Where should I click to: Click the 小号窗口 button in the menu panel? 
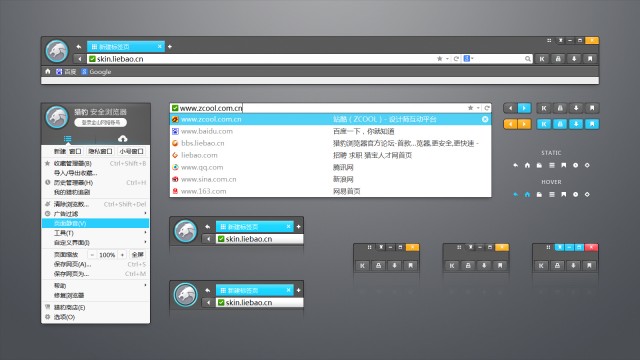pyautogui.click(x=131, y=151)
